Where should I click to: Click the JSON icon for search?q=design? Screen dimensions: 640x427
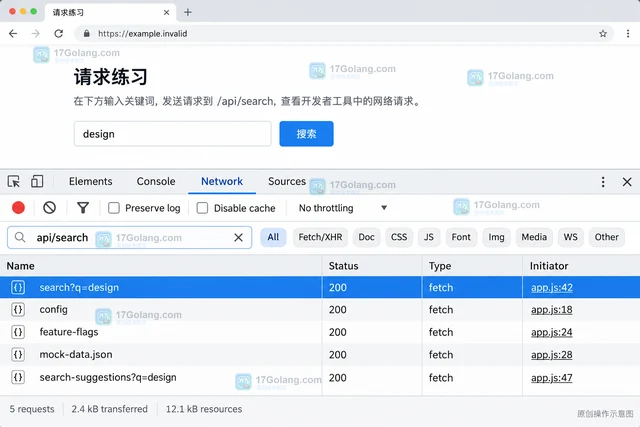18,287
